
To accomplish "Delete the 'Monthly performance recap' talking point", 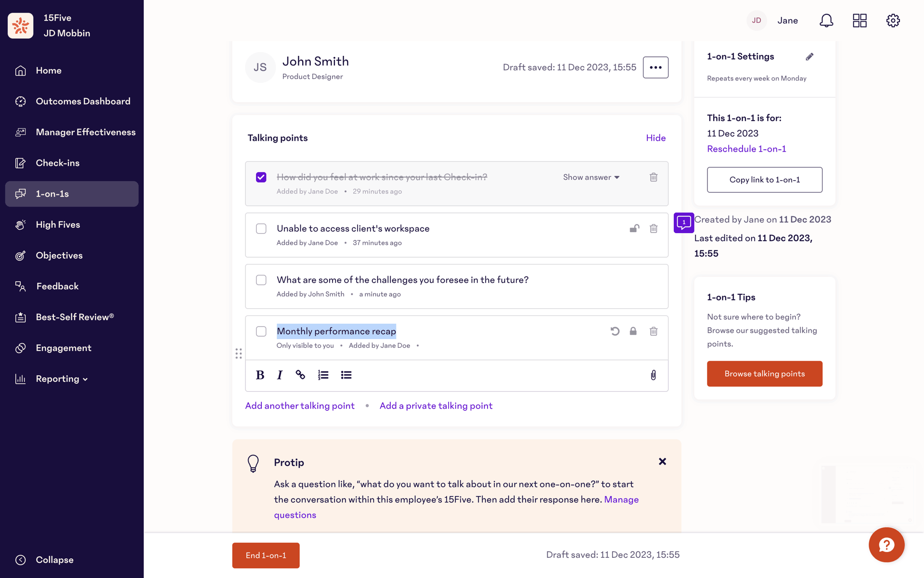I will (x=654, y=331).
